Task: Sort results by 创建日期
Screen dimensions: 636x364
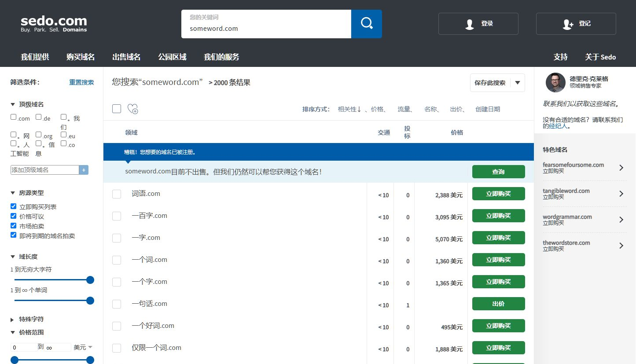Action: pyautogui.click(x=488, y=109)
